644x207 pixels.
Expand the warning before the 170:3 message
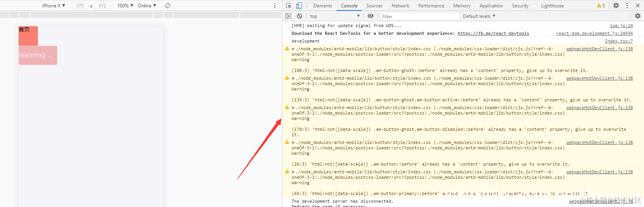click(x=293, y=108)
